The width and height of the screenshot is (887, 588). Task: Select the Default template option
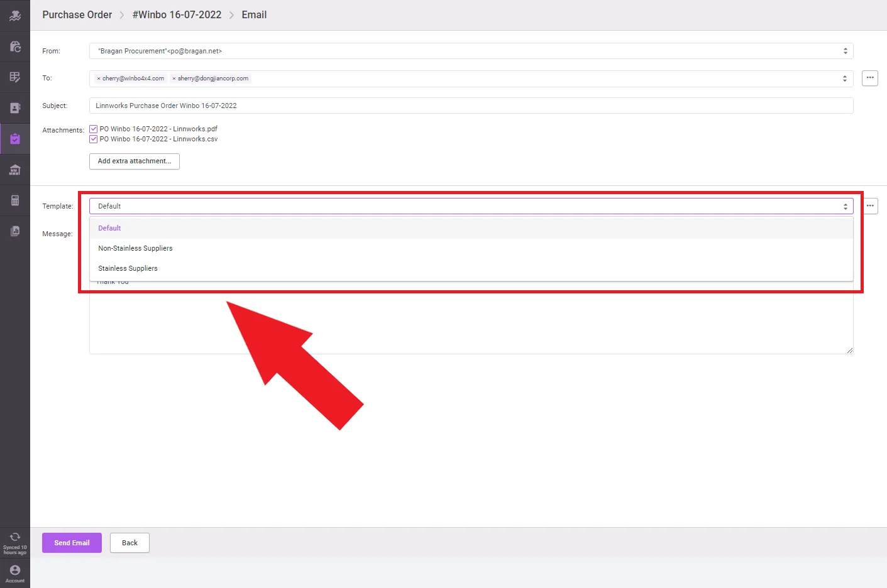tap(471, 228)
